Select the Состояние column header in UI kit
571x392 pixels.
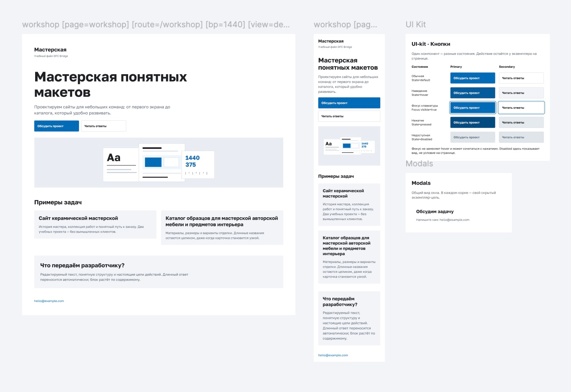click(420, 67)
